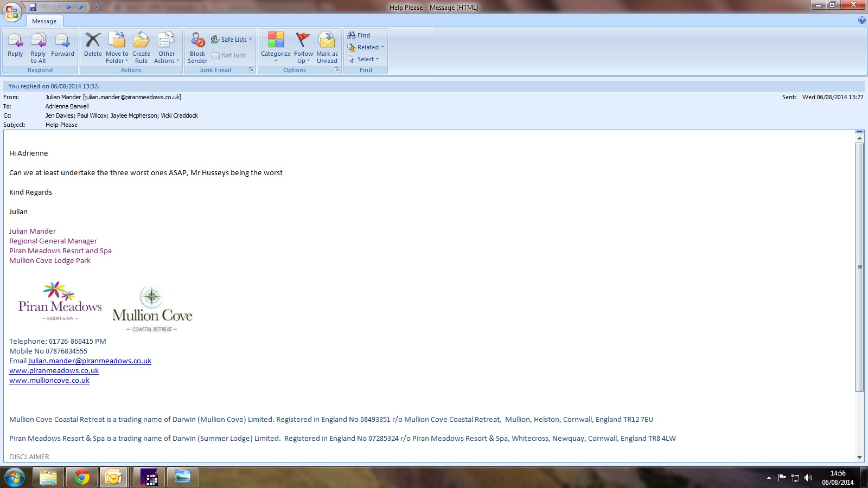The width and height of the screenshot is (868, 488).
Task: Click Vicki Craddock in the Cc line
Action: (x=179, y=115)
